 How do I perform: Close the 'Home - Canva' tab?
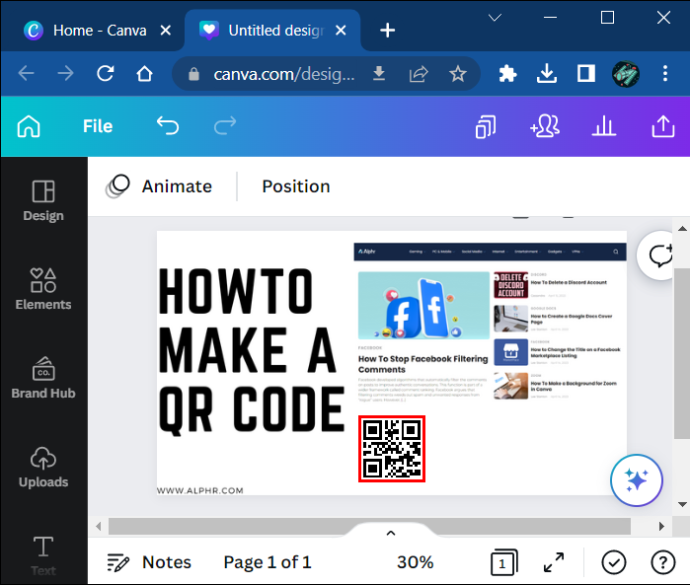[165, 30]
